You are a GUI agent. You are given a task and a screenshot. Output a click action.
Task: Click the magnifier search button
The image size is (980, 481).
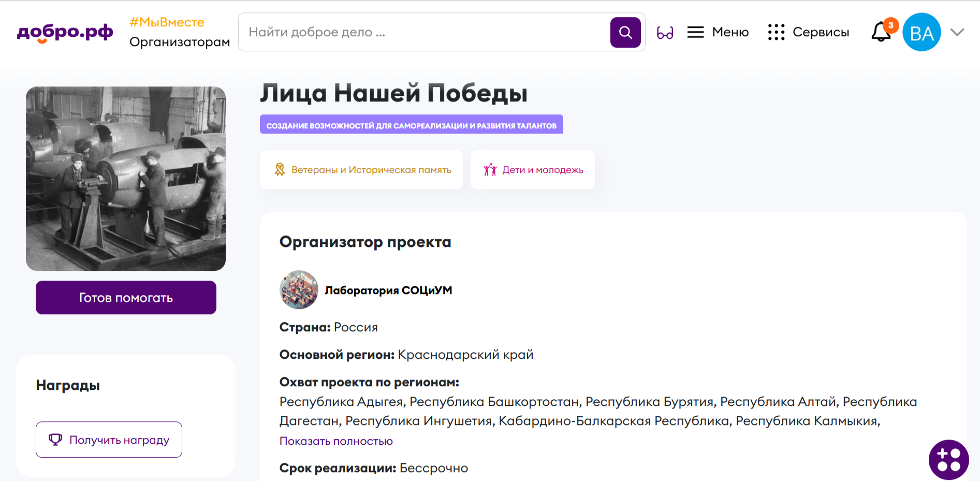click(625, 32)
